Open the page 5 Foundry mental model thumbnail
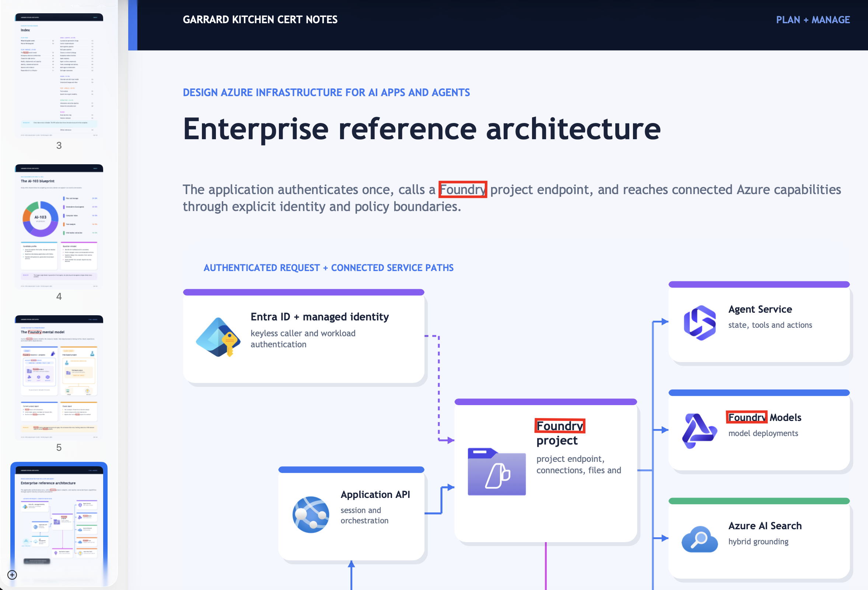 tap(59, 377)
